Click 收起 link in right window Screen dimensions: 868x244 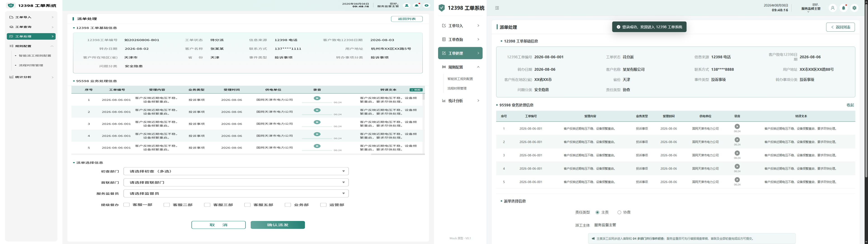850,105
